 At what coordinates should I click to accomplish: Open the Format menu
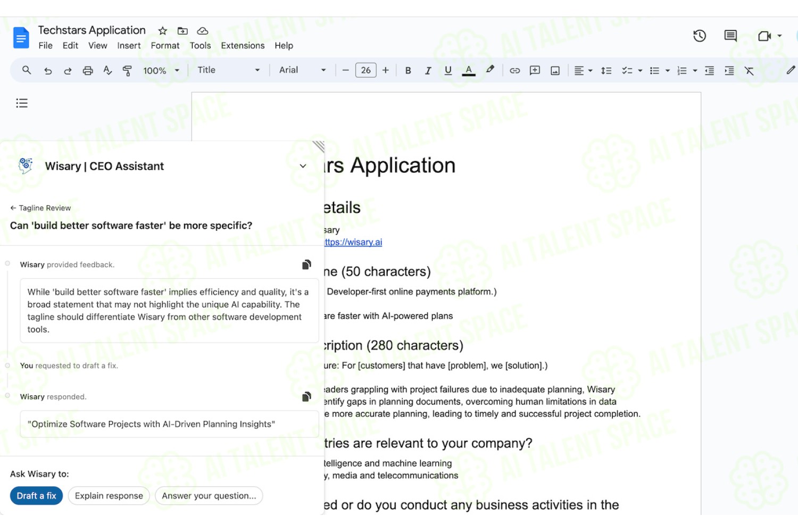[x=165, y=46]
